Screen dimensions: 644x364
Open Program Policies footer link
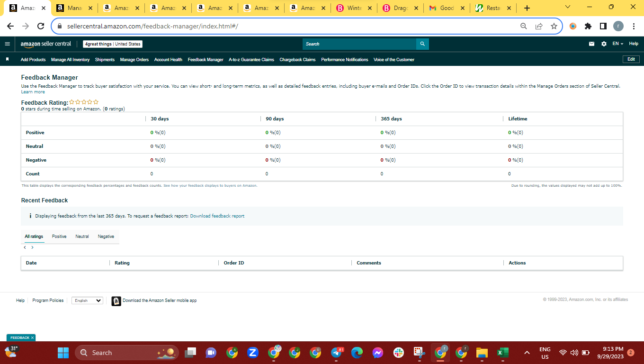pyautogui.click(x=48, y=300)
